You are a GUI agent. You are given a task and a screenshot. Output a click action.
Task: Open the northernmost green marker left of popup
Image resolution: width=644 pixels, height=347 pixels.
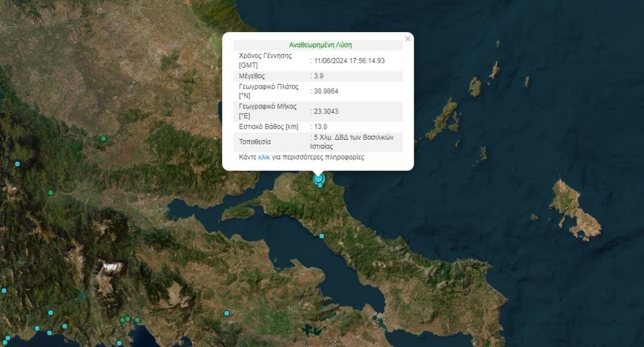103,139
